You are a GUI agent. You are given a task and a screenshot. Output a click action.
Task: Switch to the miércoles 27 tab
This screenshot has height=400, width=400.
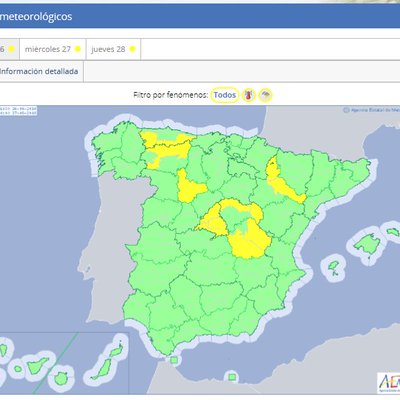pyautogui.click(x=53, y=49)
